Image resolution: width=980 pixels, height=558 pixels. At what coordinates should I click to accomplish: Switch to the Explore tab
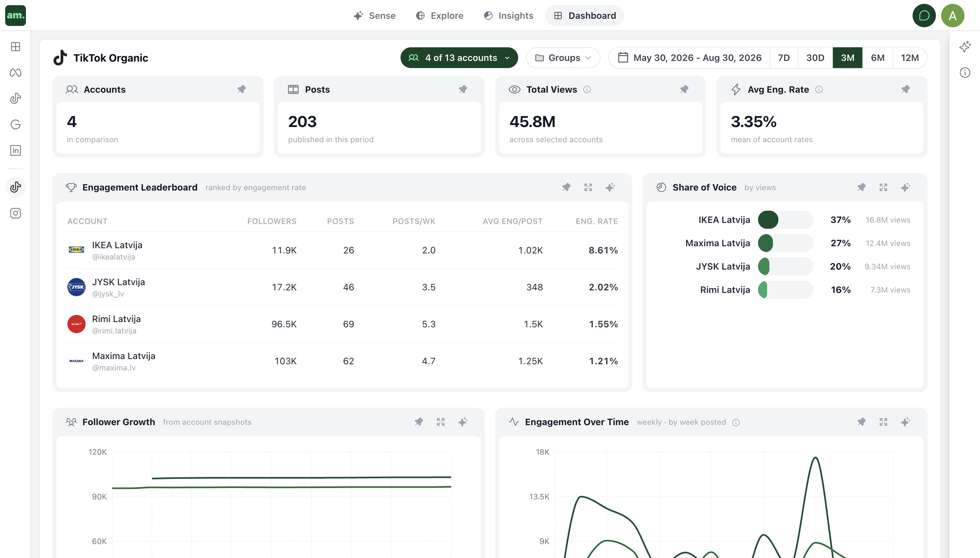[439, 16]
